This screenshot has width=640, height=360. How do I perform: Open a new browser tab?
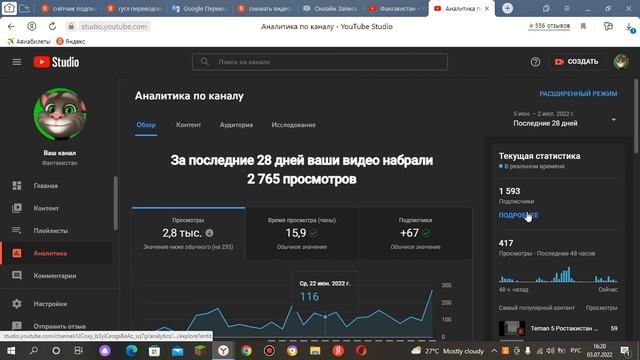(x=507, y=8)
